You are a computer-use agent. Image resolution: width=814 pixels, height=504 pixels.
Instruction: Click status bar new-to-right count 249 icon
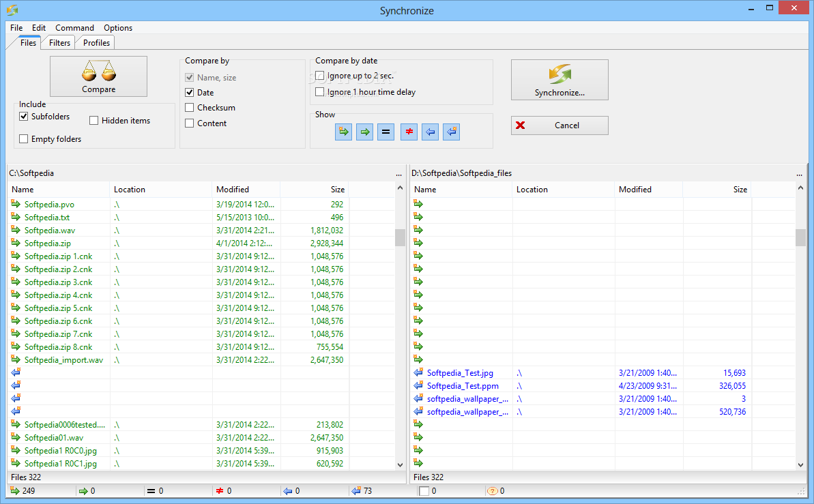point(14,490)
